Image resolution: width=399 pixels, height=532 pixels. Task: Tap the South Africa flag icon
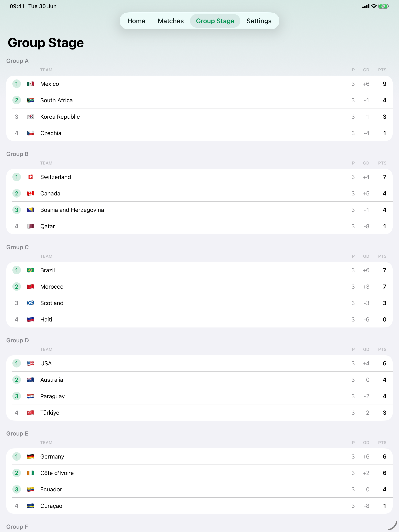(x=31, y=100)
